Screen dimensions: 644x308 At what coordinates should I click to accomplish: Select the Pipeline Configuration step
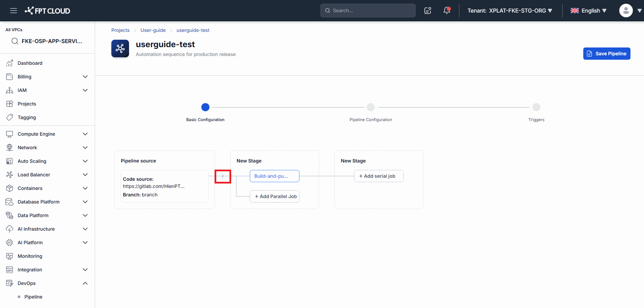point(371,107)
